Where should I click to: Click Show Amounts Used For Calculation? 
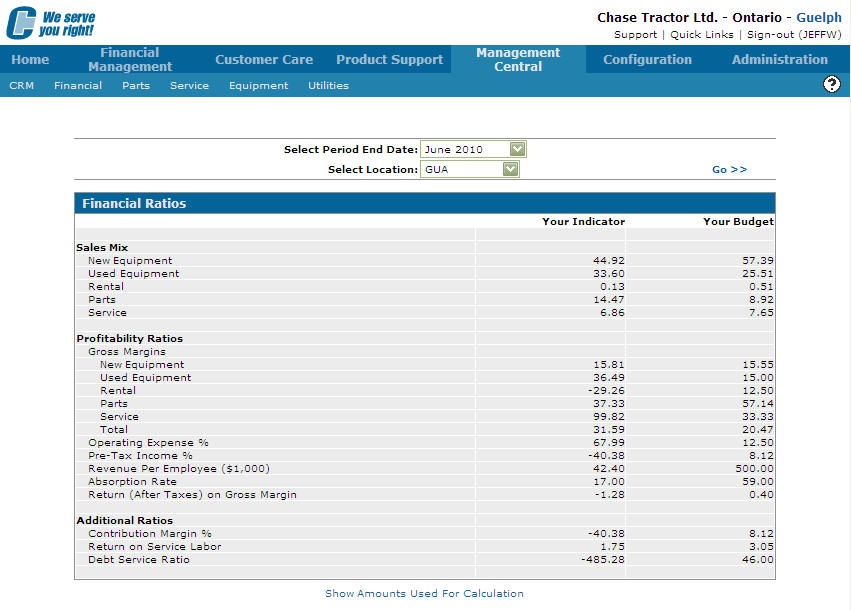tap(424, 593)
